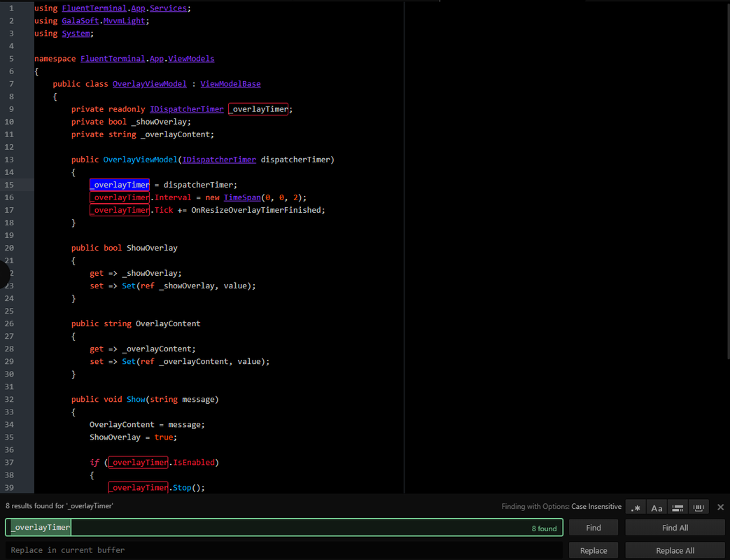Click the _overlayTimer match on line 39
This screenshot has width=730, height=560.
(x=139, y=487)
